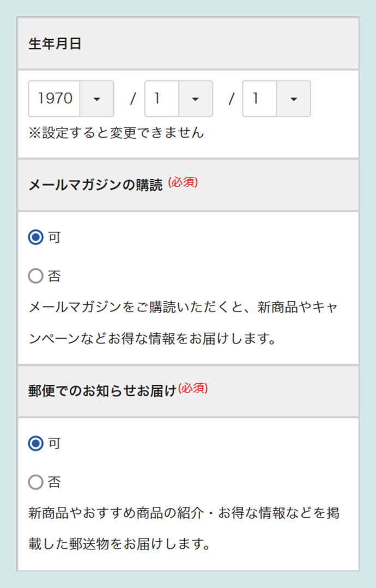Select 可 for 郵便でのお知らせお届け
376x588 pixels.
tap(35, 444)
